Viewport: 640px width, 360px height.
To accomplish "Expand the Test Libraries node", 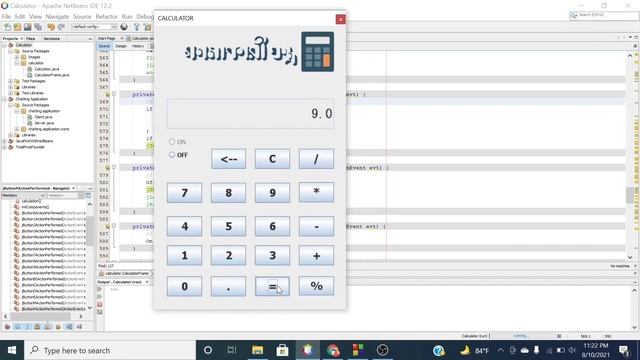I will pyautogui.click(x=11, y=93).
